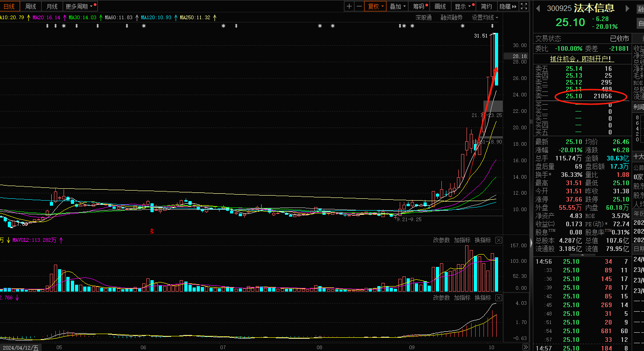The width and height of the screenshot is (644, 351).
Task: Open the 复权 adjustment dropdown
Action: (x=376, y=6)
